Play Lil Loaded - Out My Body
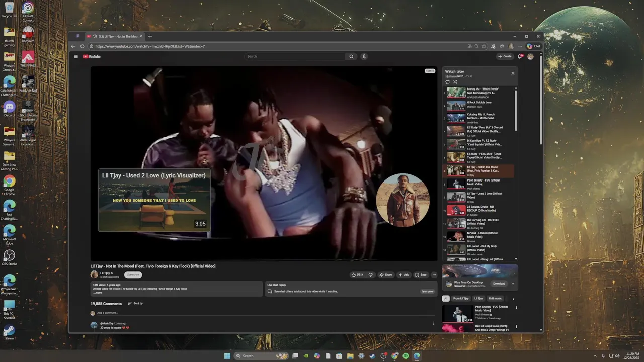Screen dimensions: 644x362 click(478, 249)
